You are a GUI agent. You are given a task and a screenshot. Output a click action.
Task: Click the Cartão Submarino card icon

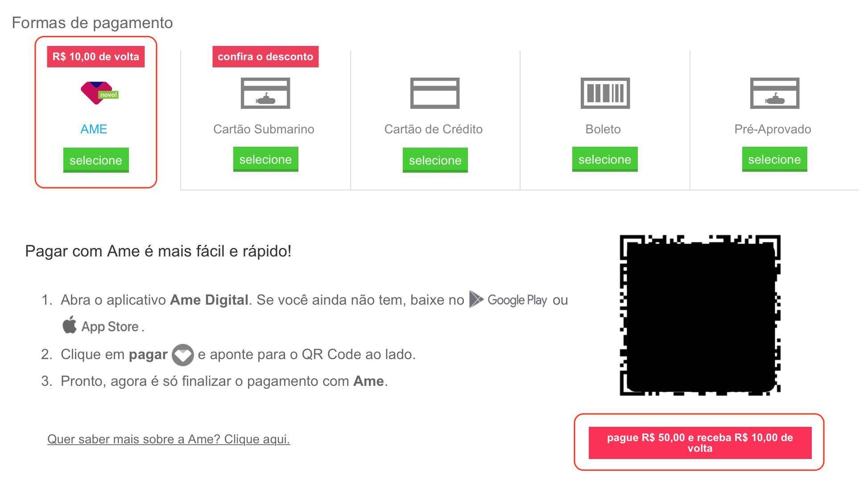pyautogui.click(x=265, y=93)
